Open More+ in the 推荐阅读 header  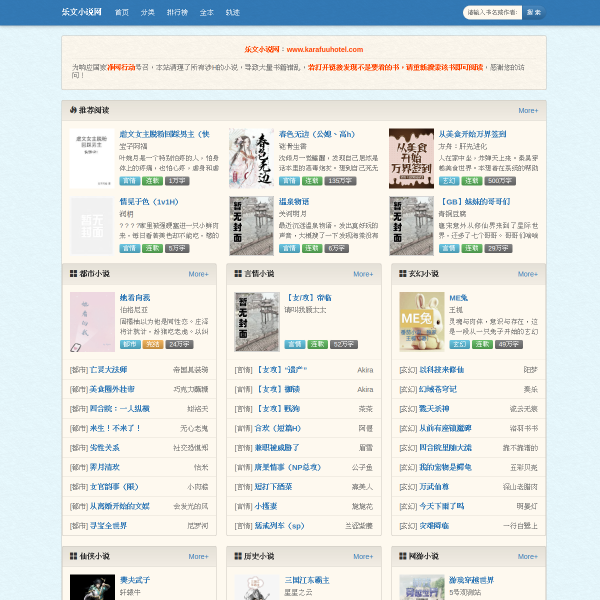tap(528, 111)
